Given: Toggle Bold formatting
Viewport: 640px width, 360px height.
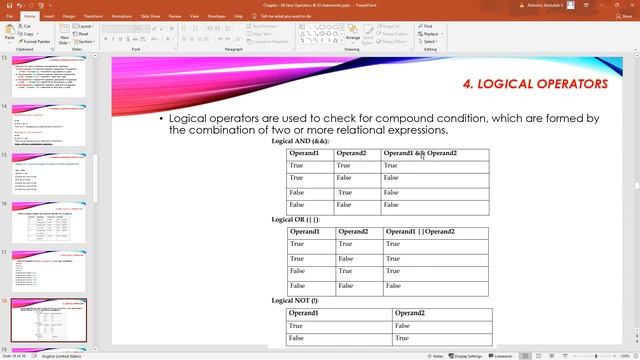Looking at the screenshot, I should click(105, 39).
